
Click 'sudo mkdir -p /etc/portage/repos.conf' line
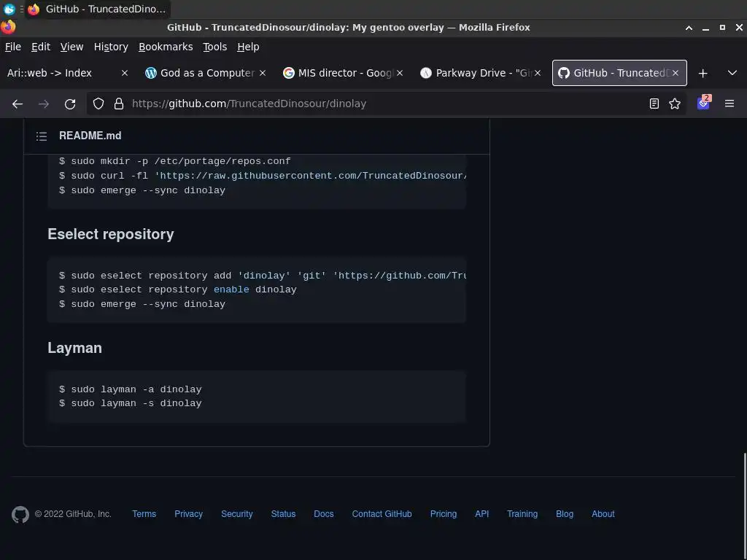[175, 161]
